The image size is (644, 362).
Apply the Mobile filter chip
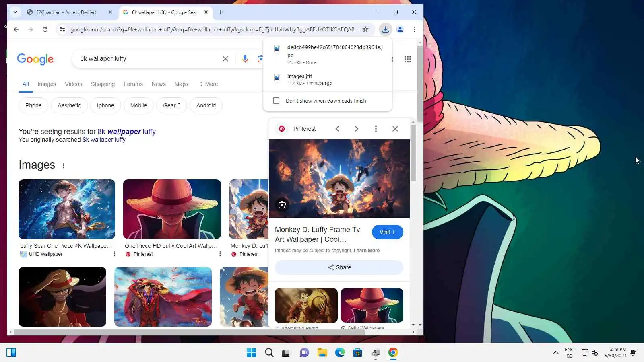click(138, 105)
